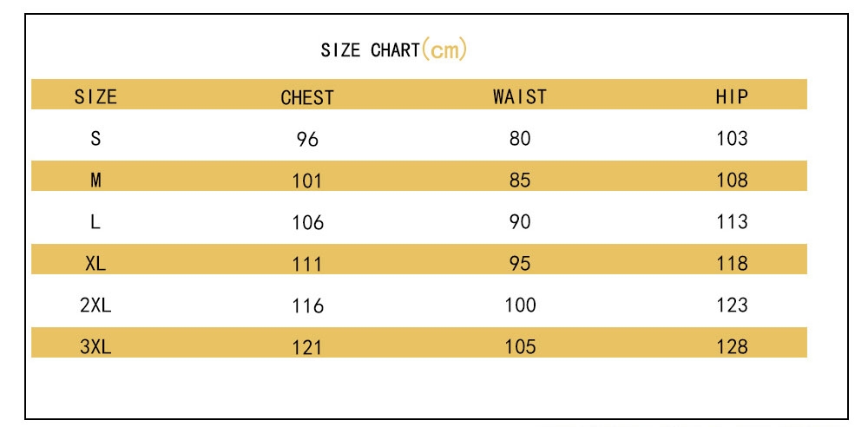Select the 3XL size row label

click(x=95, y=346)
